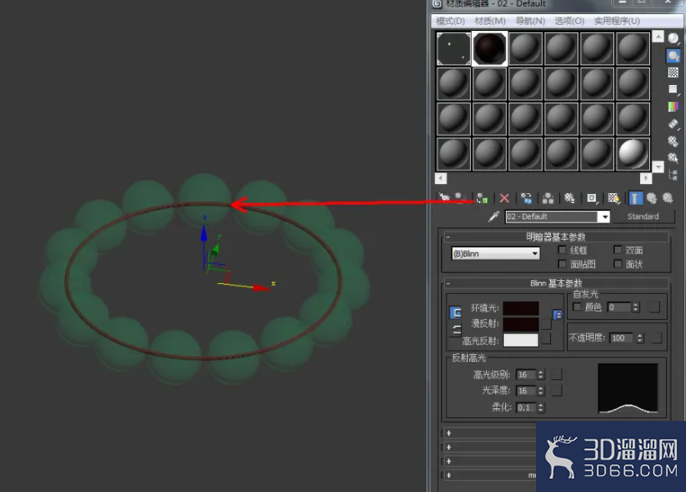This screenshot has width=686, height=492.
Task: Assign material to selection icon
Action: click(x=482, y=198)
